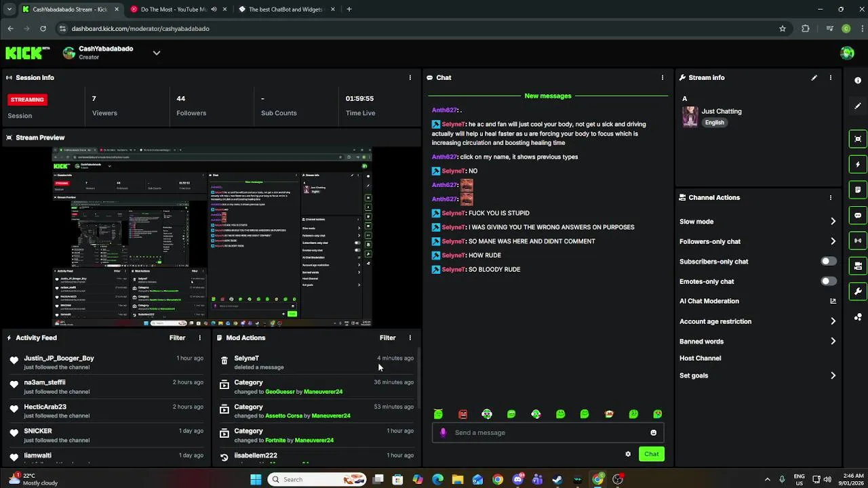Open Microsoft Teams in taskbar

tap(538, 479)
